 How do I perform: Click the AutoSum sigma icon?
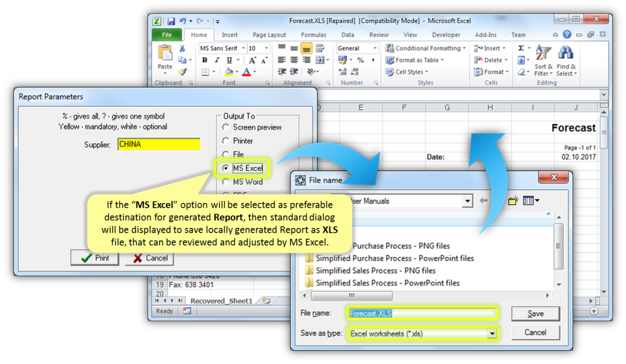tap(521, 48)
